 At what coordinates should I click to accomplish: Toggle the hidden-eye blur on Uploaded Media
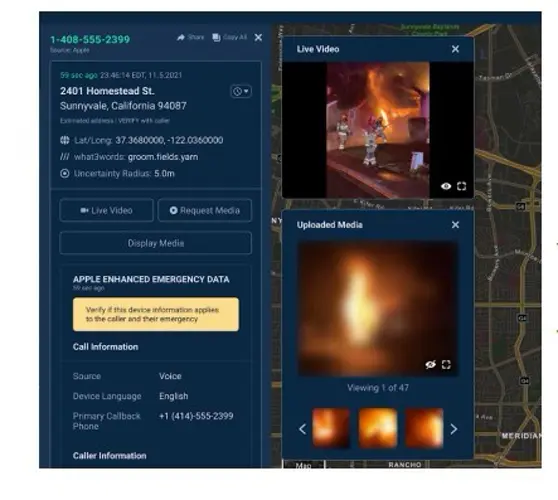tap(430, 364)
